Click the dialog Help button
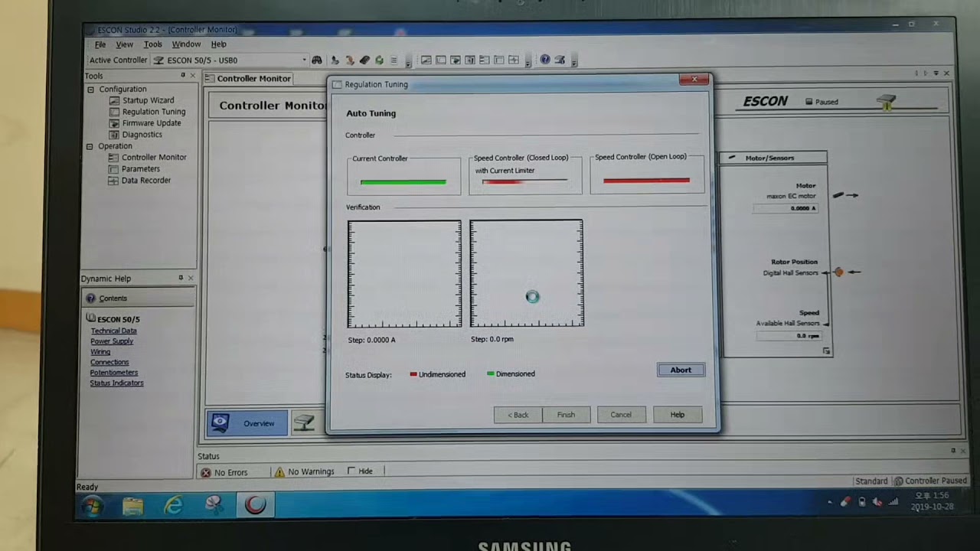 pos(678,415)
